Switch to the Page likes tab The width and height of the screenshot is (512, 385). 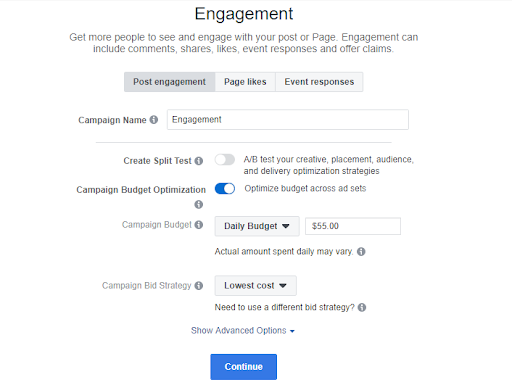point(245,82)
